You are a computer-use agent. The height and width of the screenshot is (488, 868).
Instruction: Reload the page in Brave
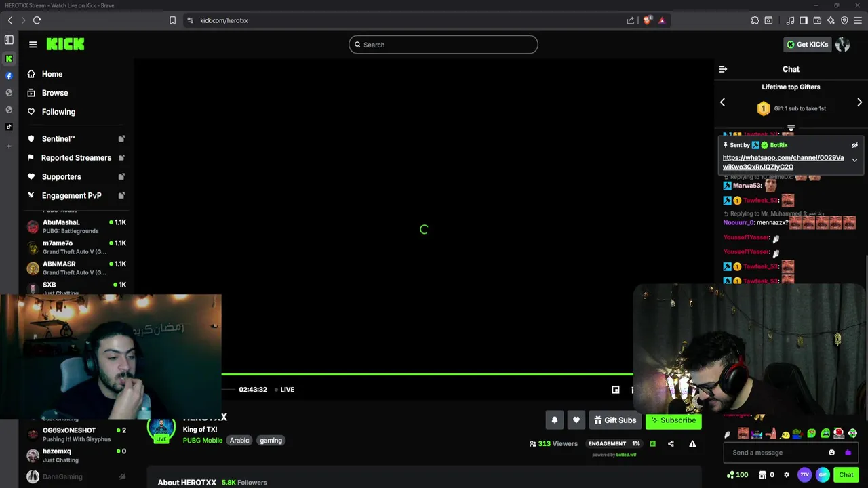coord(37,20)
